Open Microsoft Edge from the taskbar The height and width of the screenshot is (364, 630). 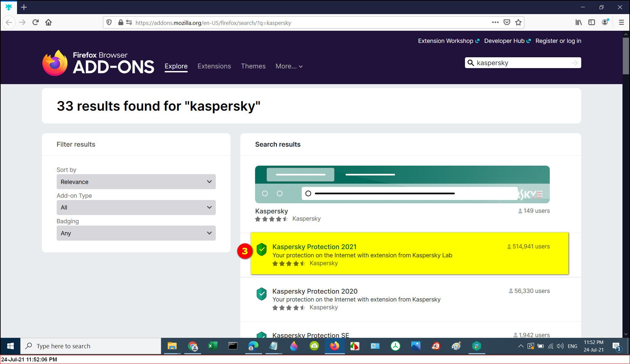[x=253, y=346]
